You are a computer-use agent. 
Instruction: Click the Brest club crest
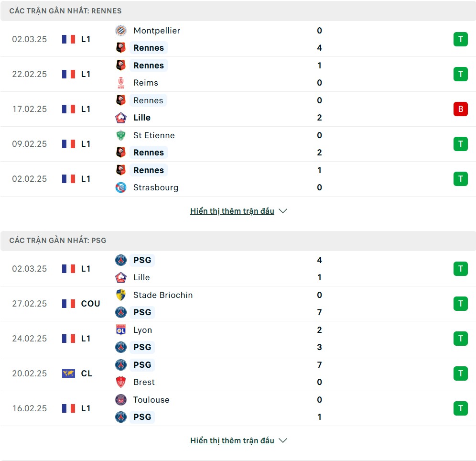point(121,382)
